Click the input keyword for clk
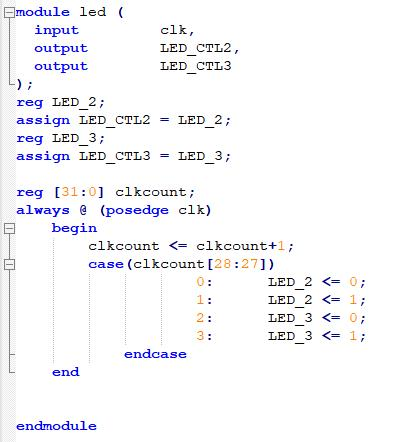This screenshot has width=395, height=442. tap(57, 31)
